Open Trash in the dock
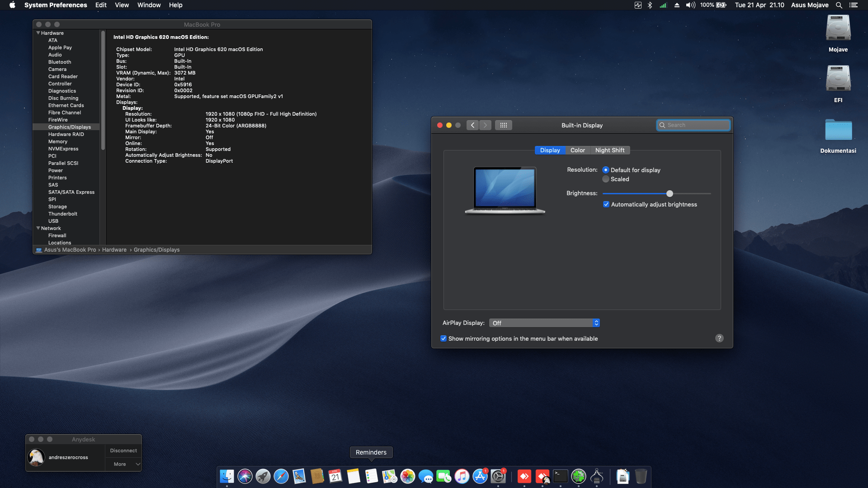 641,476
